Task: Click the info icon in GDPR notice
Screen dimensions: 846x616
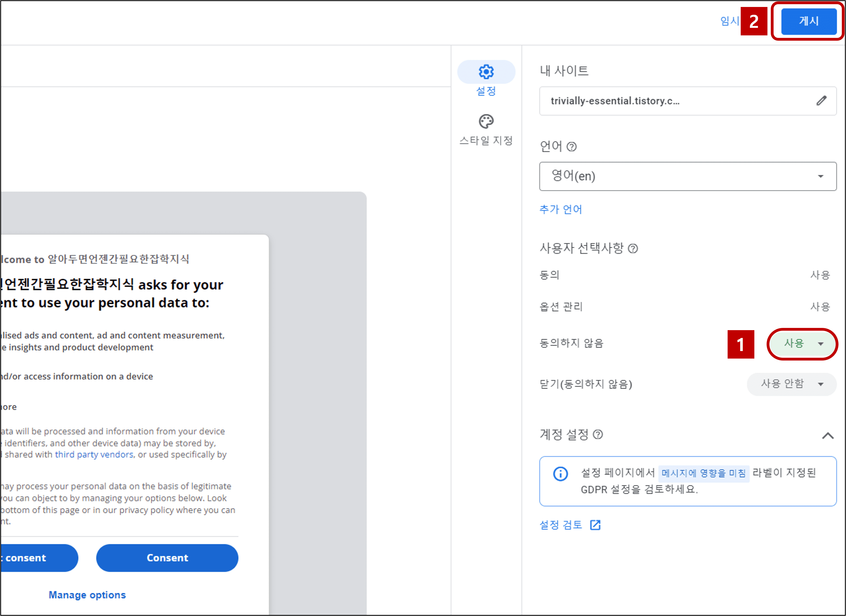Action: coord(560,474)
